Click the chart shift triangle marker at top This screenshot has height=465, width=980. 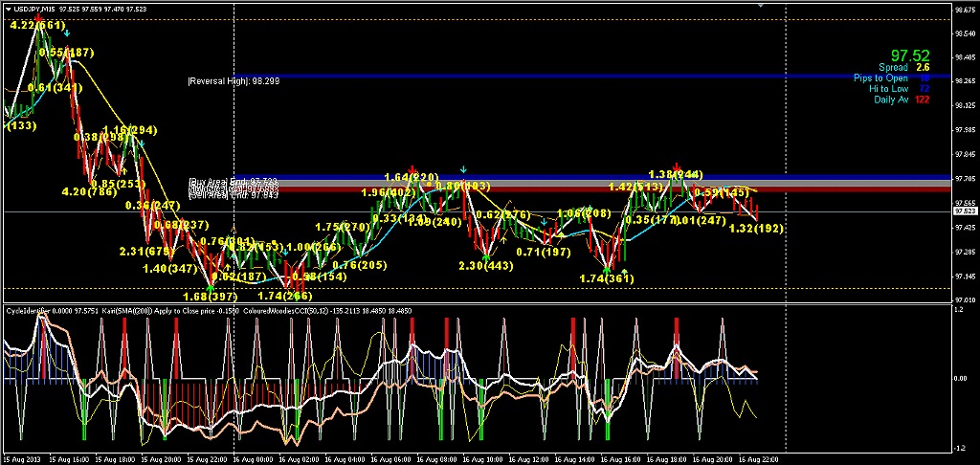[x=759, y=7]
